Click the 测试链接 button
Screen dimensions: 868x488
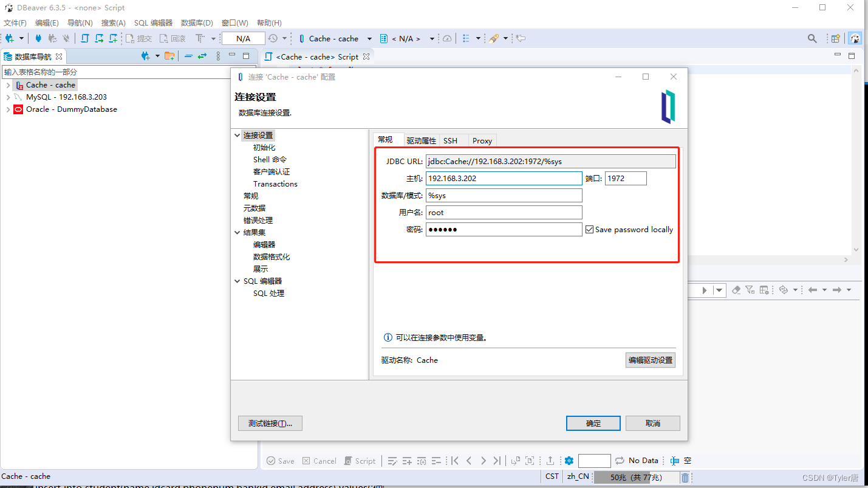[270, 423]
